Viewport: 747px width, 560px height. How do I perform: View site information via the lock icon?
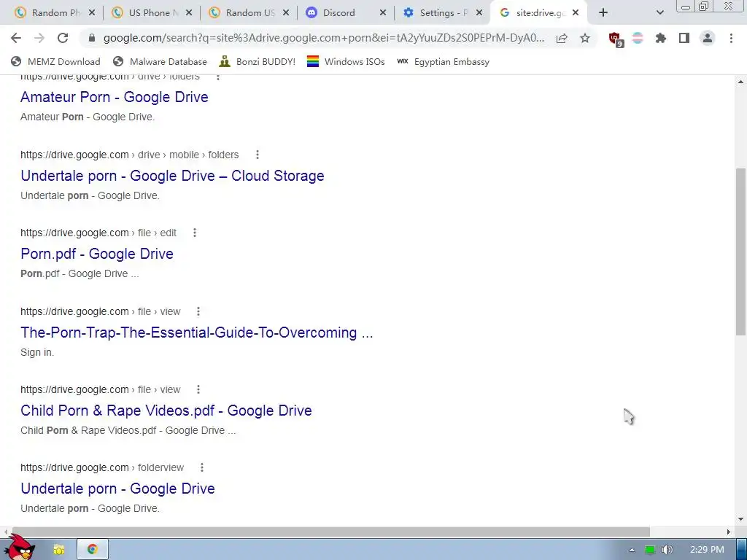click(x=92, y=38)
